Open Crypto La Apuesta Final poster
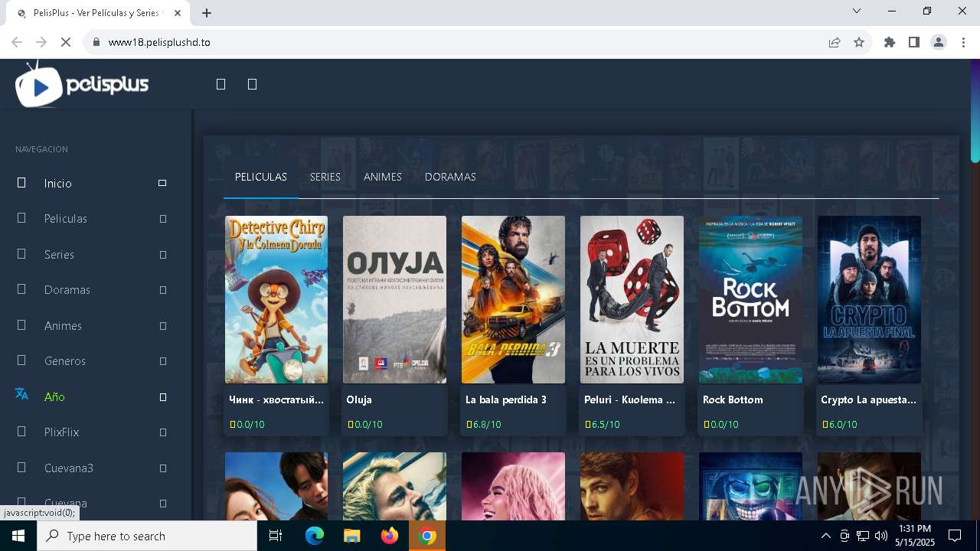Viewport: 980px width, 551px height. coord(869,299)
